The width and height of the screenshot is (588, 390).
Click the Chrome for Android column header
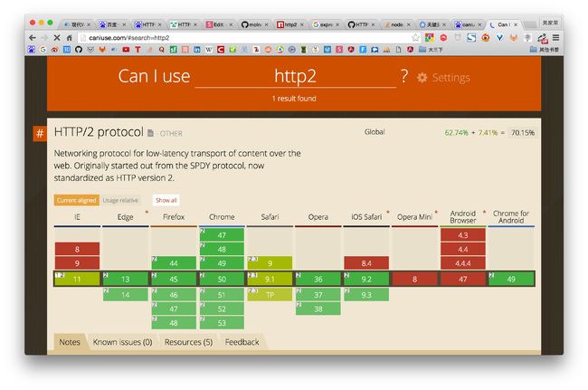coord(511,217)
